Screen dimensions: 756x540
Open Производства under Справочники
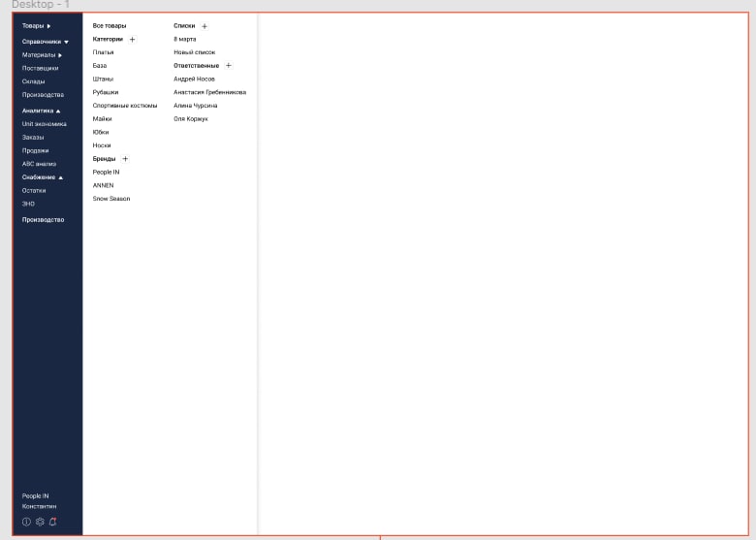pyautogui.click(x=43, y=95)
